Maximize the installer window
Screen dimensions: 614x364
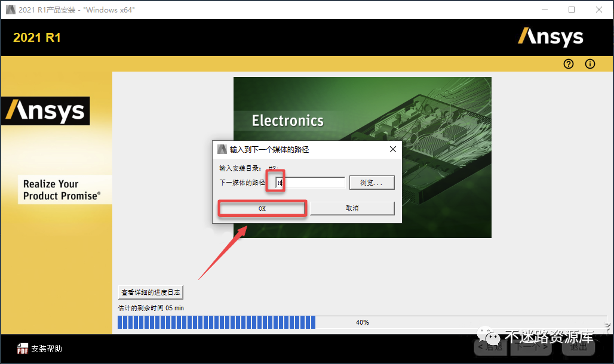(x=572, y=10)
